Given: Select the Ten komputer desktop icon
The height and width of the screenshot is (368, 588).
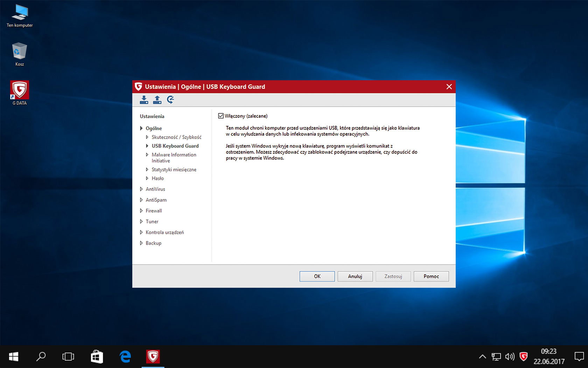Looking at the screenshot, I should pos(20,16).
